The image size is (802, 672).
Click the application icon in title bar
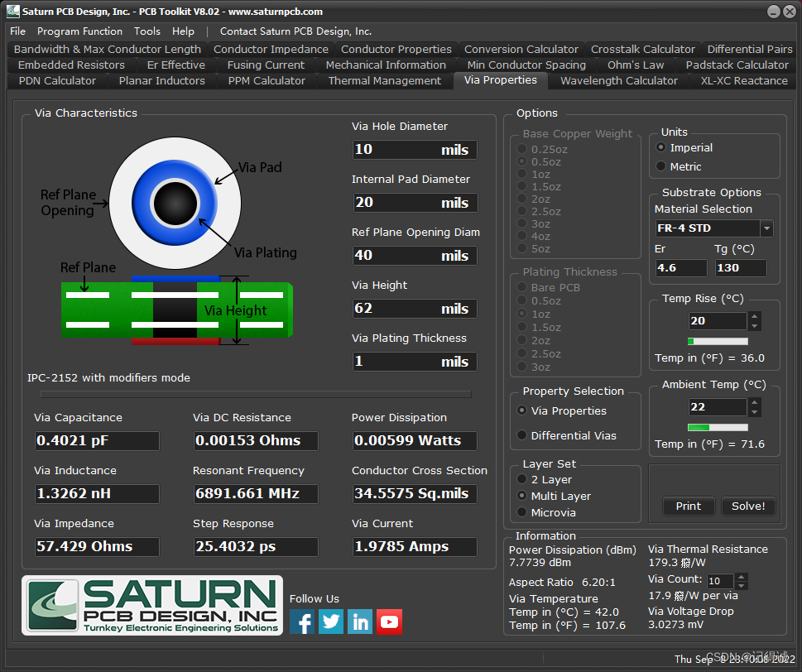(x=12, y=11)
